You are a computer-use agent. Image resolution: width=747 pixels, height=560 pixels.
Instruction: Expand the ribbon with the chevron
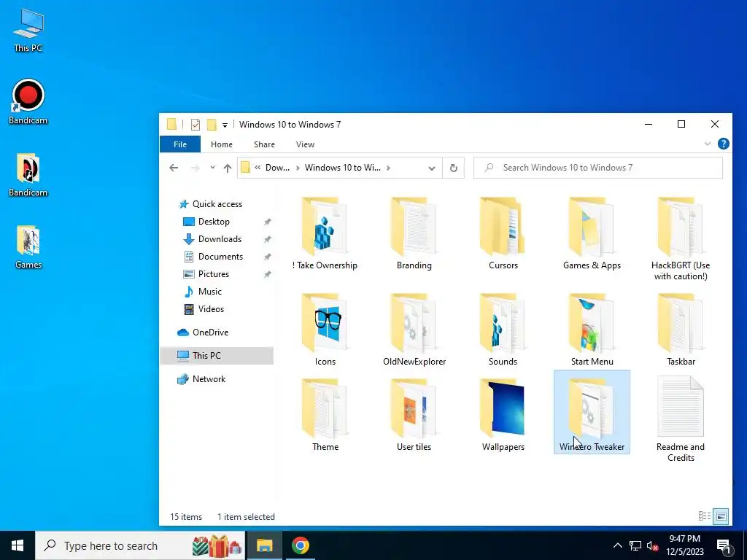tap(708, 144)
